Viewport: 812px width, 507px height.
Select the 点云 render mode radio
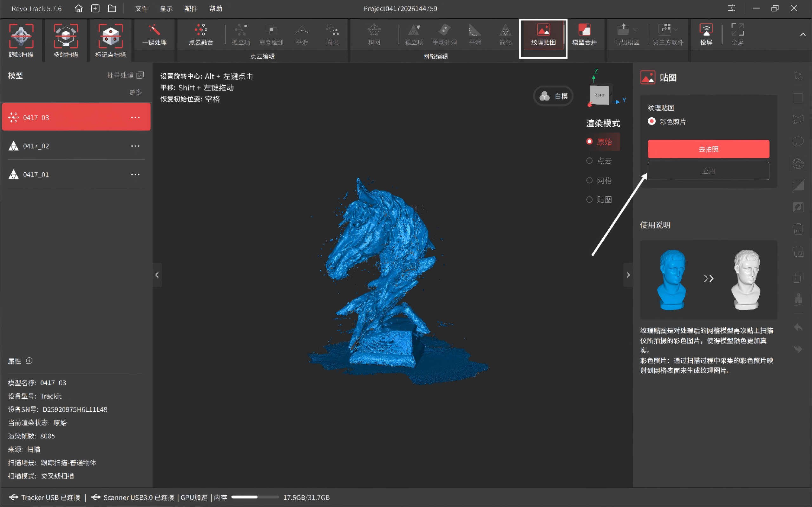pos(589,161)
